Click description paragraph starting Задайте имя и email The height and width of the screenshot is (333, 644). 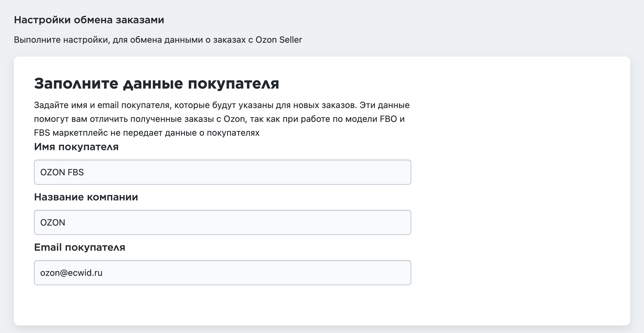222,119
